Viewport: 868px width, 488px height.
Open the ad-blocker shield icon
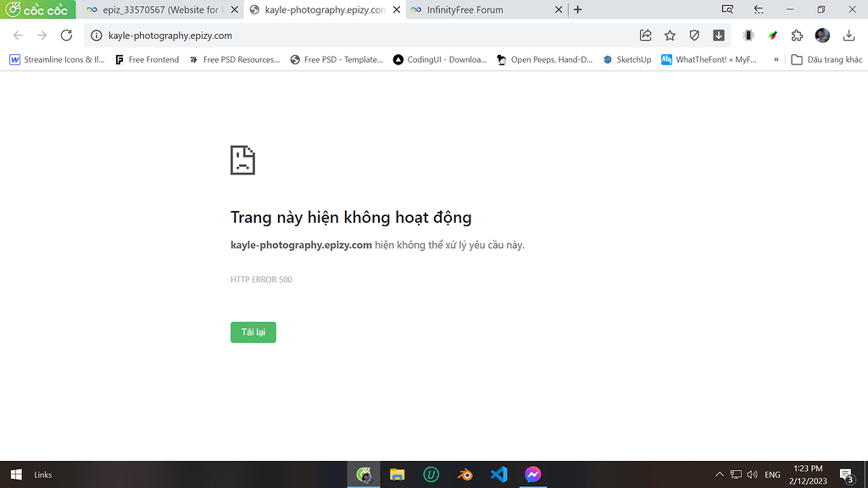(x=695, y=36)
